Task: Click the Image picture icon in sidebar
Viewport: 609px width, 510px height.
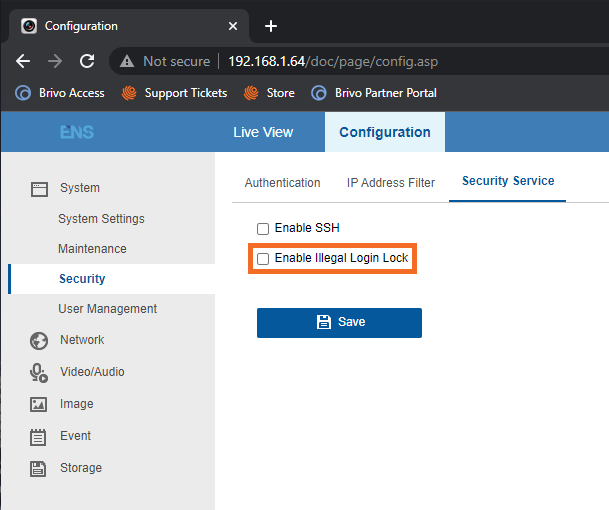Action: coord(39,404)
